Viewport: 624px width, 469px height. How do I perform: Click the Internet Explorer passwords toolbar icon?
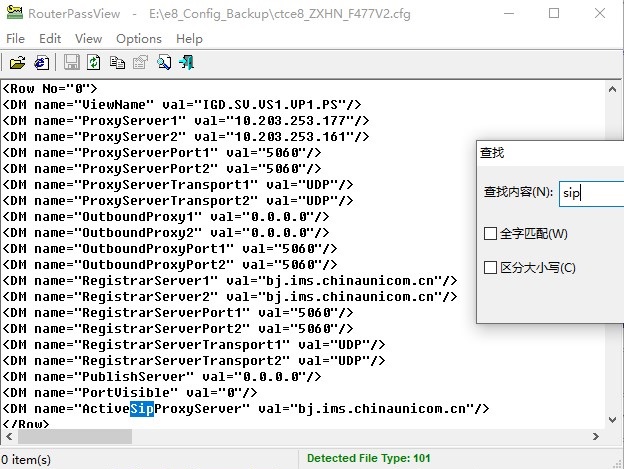41,62
